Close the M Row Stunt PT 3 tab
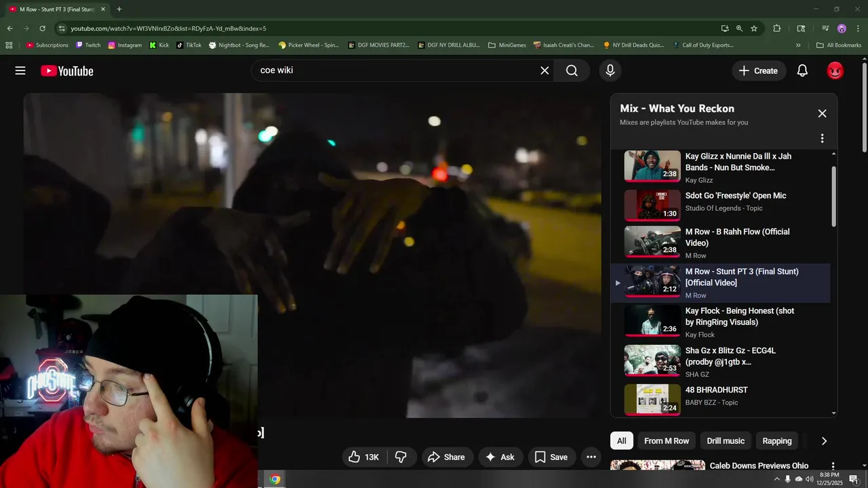The image size is (868, 488). 103,9
